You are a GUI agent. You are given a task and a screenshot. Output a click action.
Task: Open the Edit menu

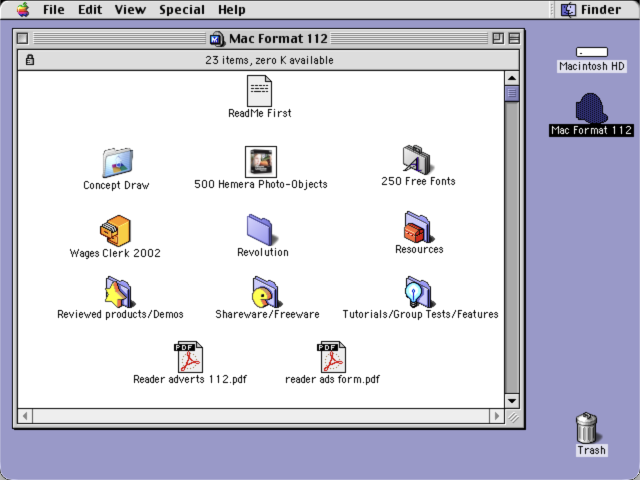[90, 9]
